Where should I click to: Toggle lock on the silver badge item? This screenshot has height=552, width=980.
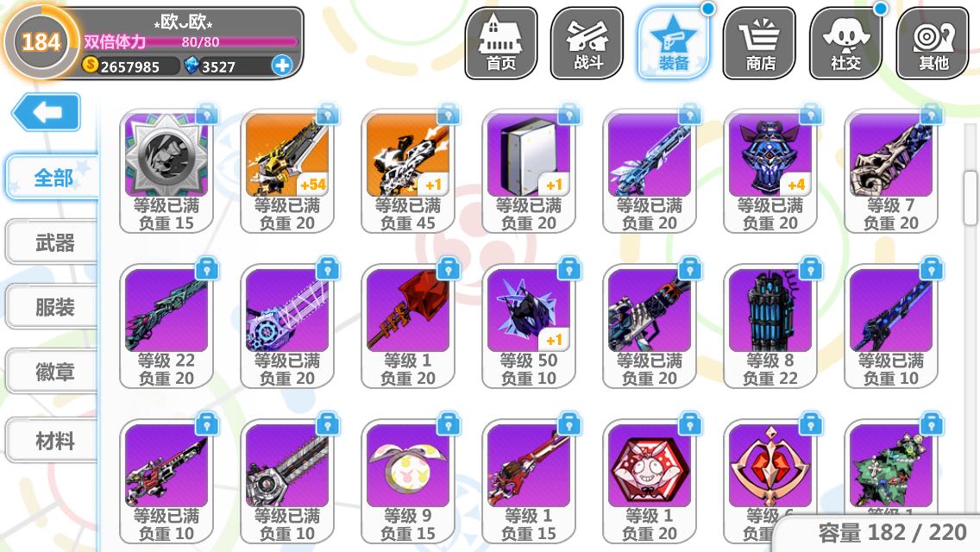click(x=207, y=114)
